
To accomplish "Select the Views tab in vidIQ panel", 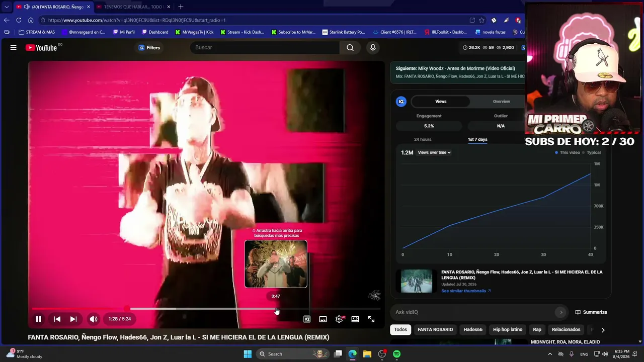I will [x=441, y=102].
